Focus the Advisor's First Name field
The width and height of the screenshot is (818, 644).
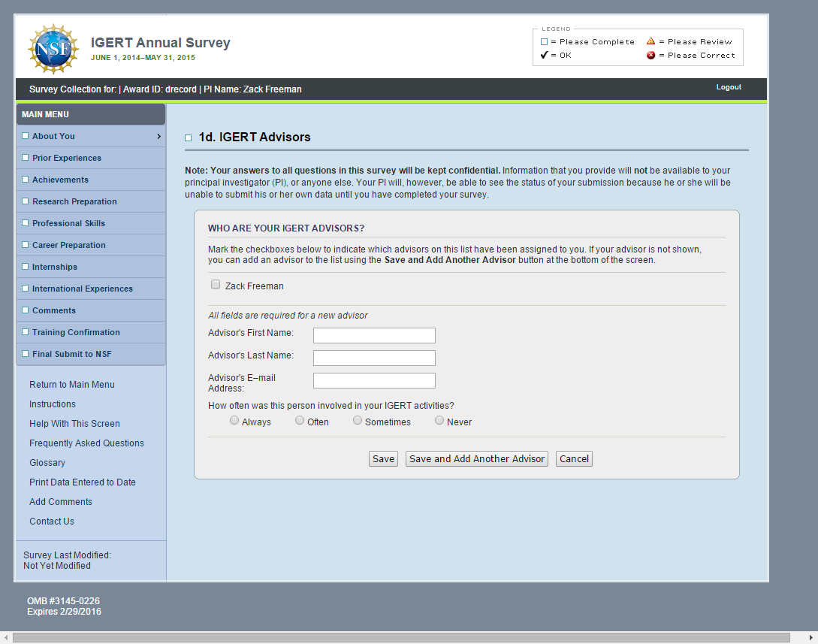click(x=374, y=335)
